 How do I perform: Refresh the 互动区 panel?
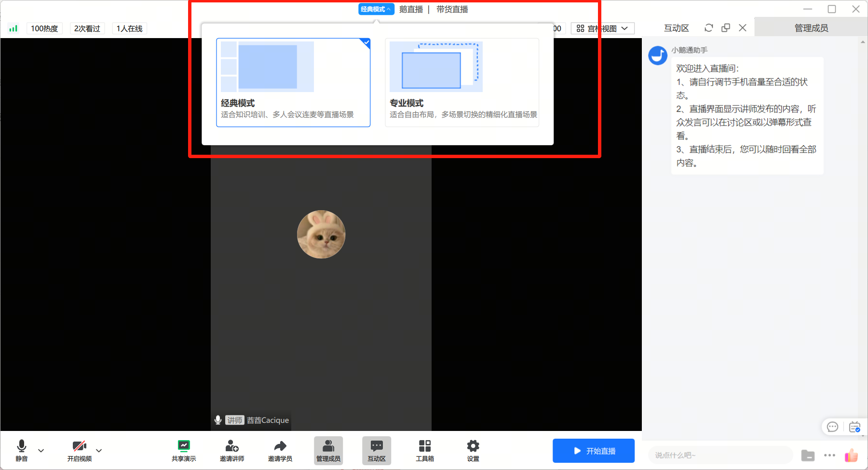[708, 27]
